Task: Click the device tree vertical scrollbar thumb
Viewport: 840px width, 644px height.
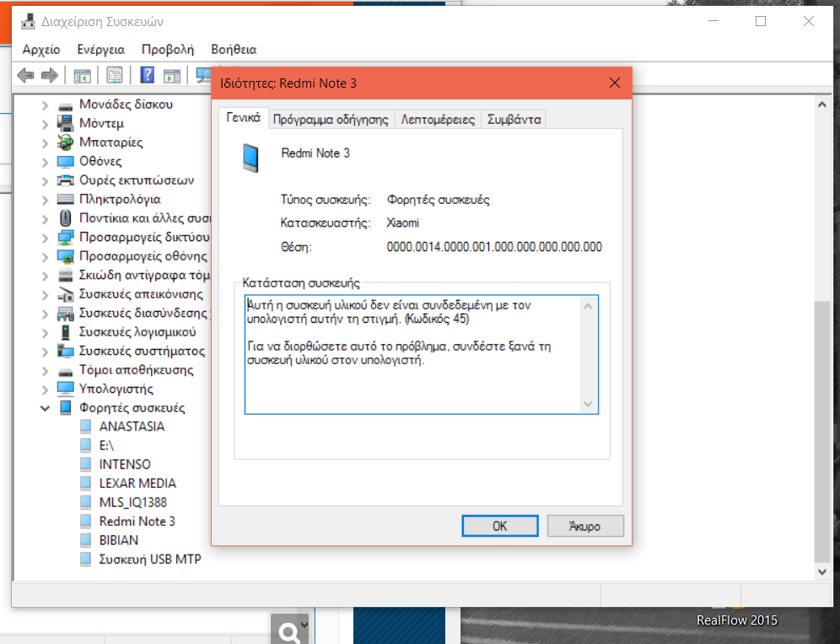Action: coord(821,431)
